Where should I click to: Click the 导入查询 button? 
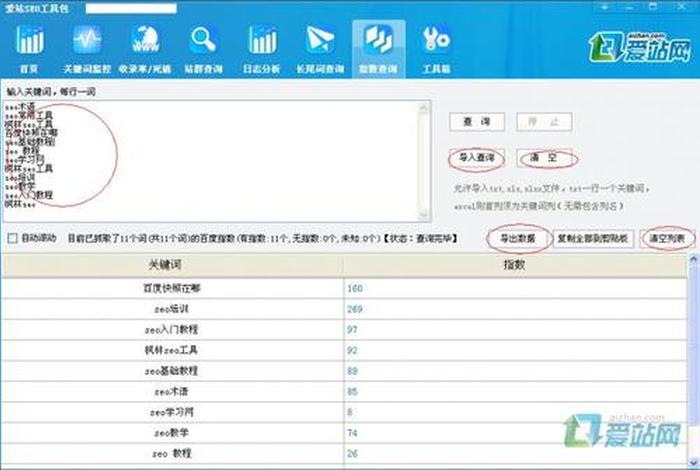[477, 158]
